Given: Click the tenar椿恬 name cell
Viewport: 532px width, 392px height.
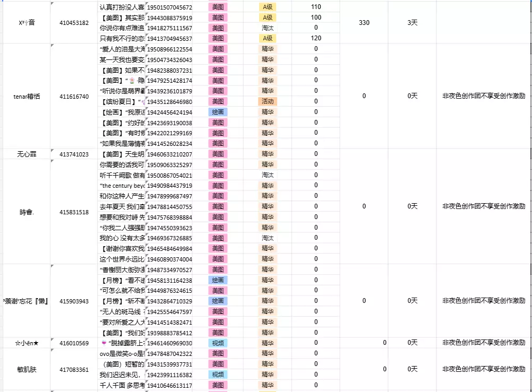Looking at the screenshot, I should click(x=27, y=97).
